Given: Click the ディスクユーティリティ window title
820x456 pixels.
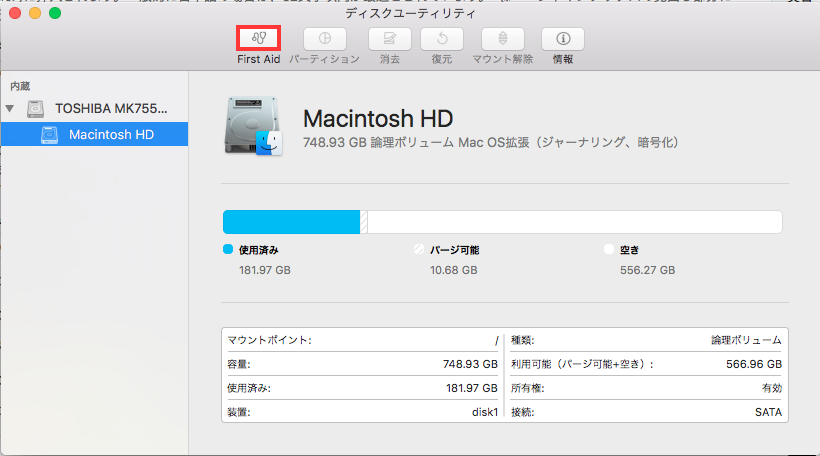Looking at the screenshot, I should click(411, 13).
